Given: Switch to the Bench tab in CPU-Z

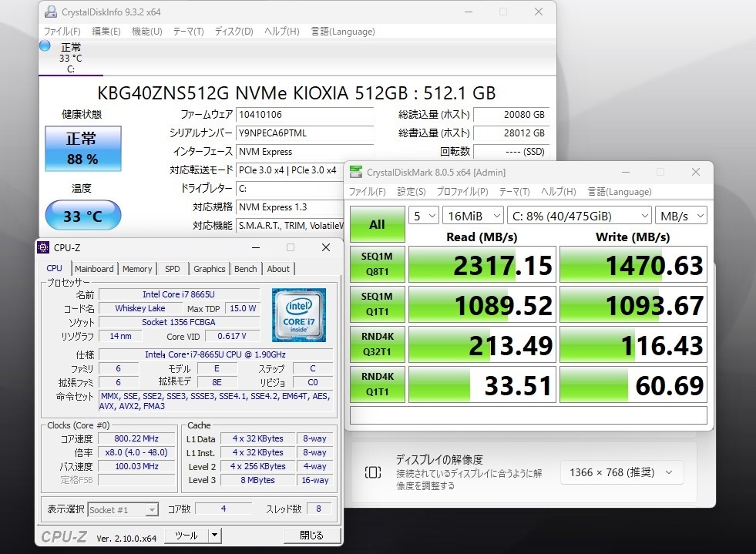Looking at the screenshot, I should click(245, 269).
